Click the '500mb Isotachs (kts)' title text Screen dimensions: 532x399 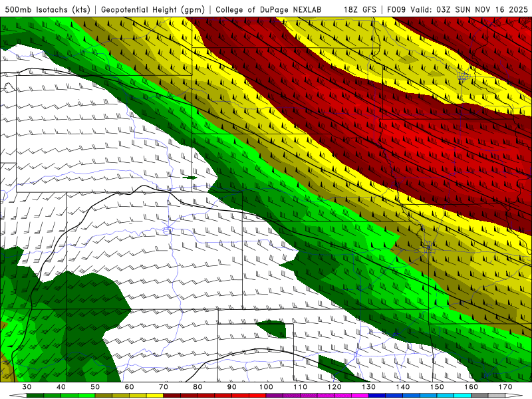47,9
